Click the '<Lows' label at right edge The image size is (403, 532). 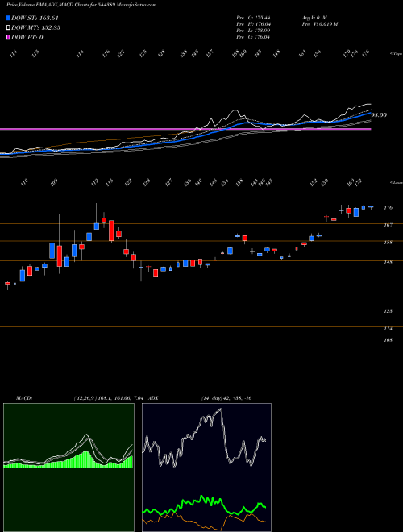pos(397,182)
